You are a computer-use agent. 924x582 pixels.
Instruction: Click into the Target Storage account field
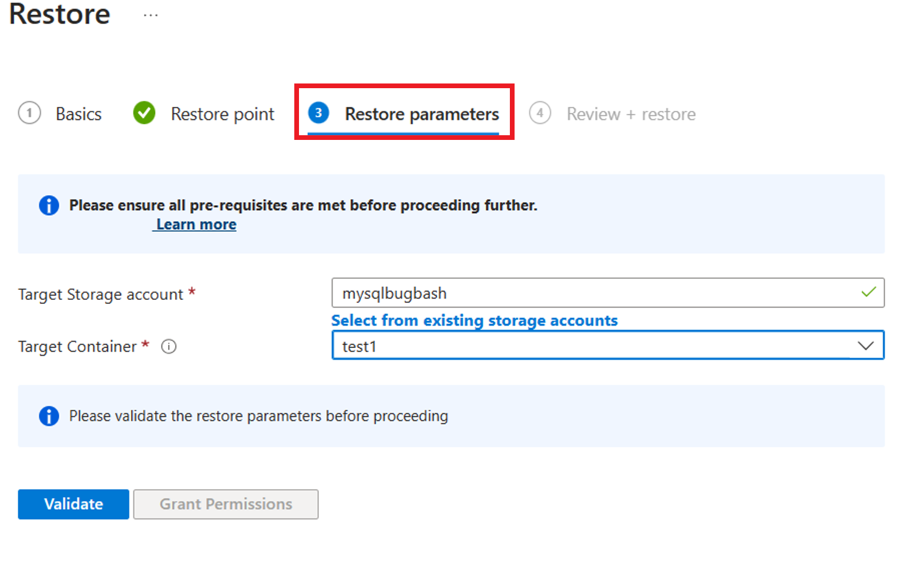(x=607, y=293)
